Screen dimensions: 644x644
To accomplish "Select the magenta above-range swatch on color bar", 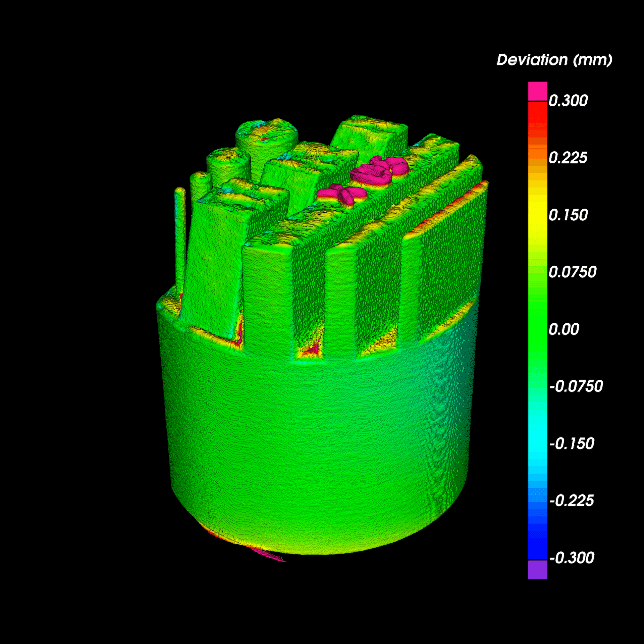I will pos(538,91).
